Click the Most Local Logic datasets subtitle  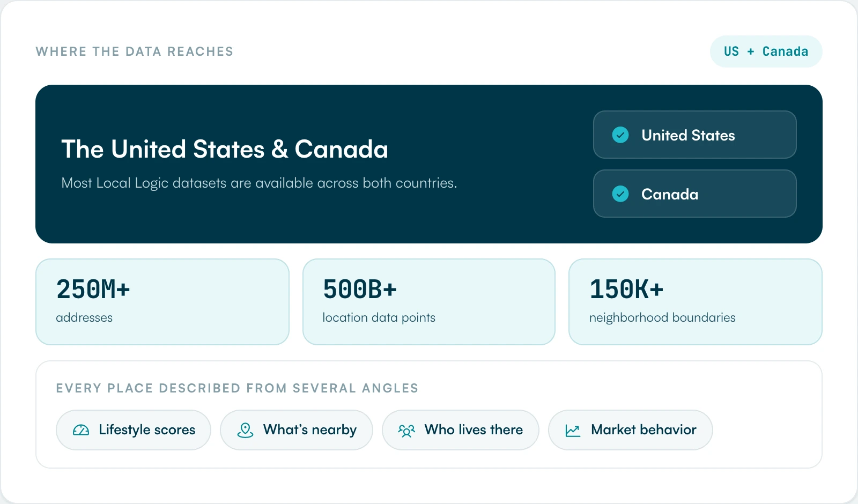coord(259,183)
